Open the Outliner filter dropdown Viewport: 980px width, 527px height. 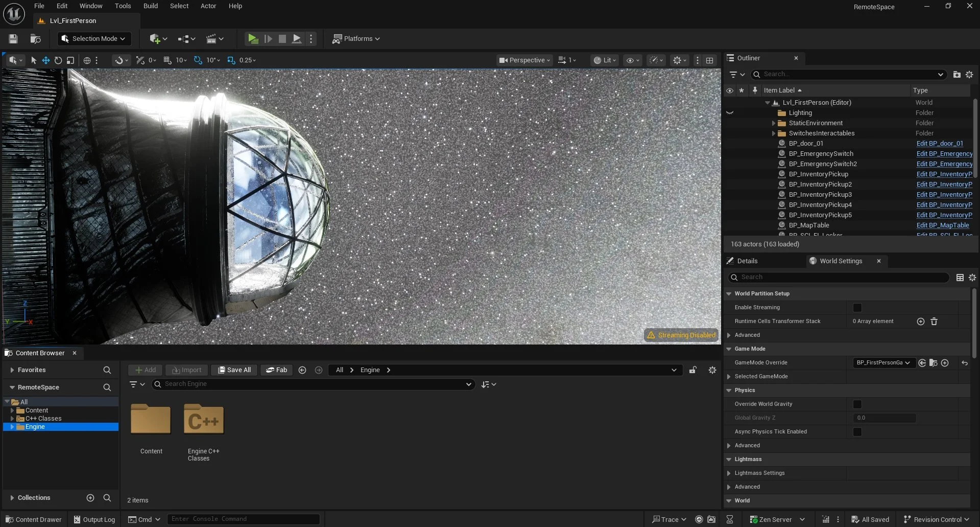[736, 75]
